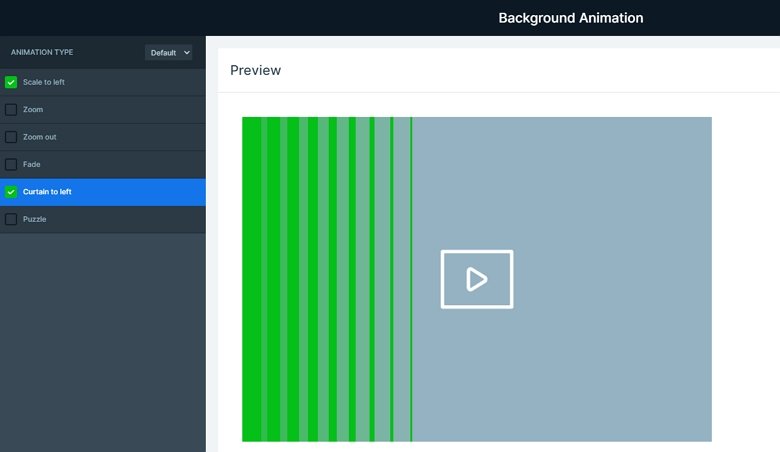Open the Default animation type dropdown

coord(169,52)
